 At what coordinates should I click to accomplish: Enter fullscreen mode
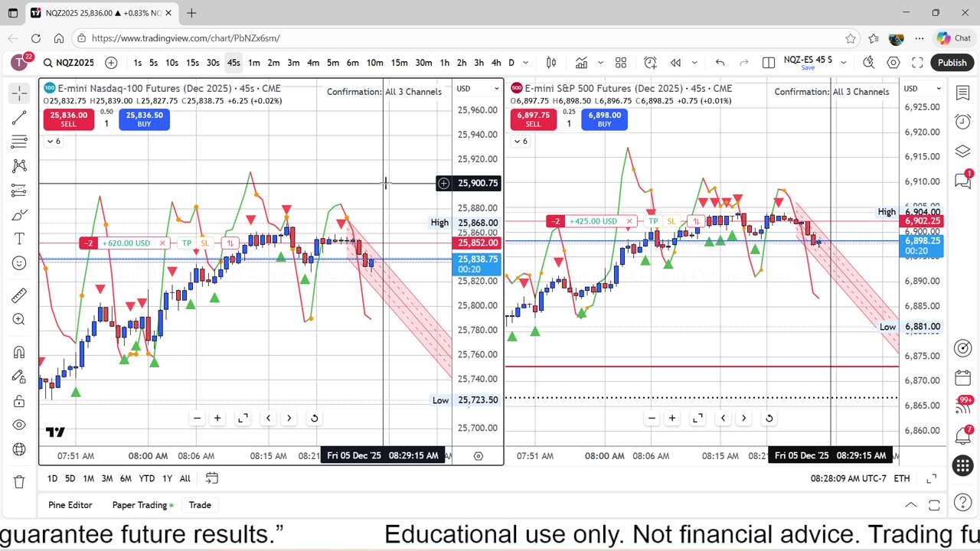[x=917, y=63]
